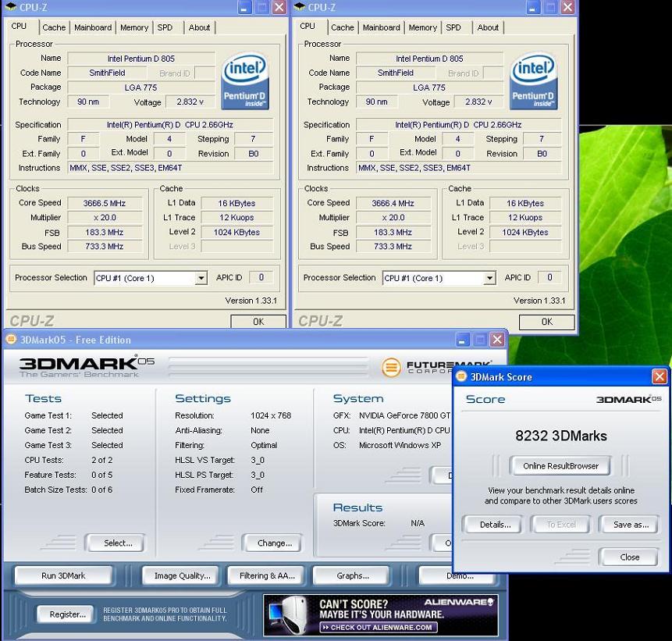This screenshot has width=672, height=641.
Task: Click CPU-Z title bar icon of right window
Action: point(300,7)
